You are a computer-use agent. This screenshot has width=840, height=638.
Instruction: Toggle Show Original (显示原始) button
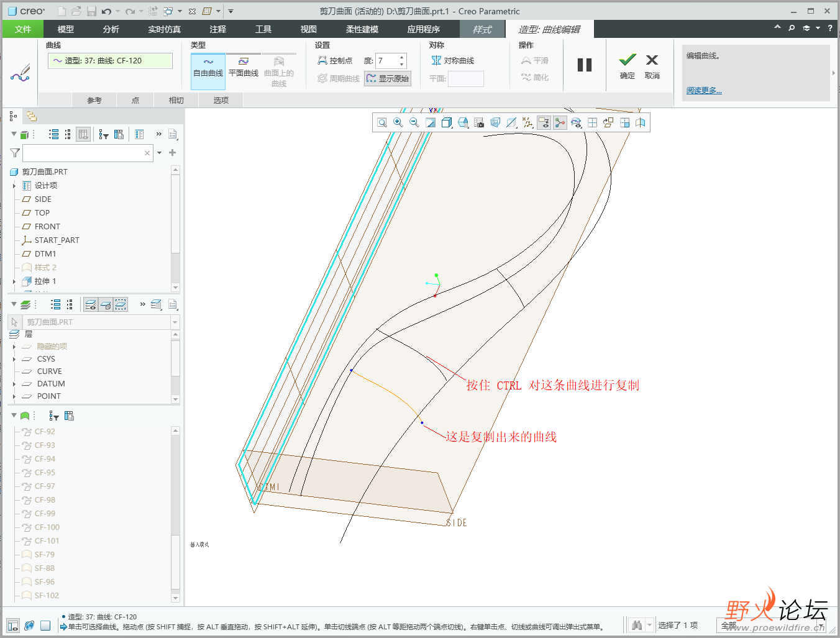click(388, 78)
